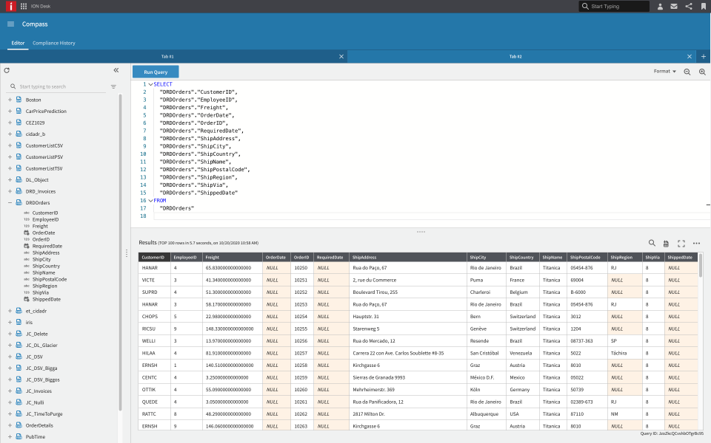Expand the Boston data object

click(x=10, y=100)
